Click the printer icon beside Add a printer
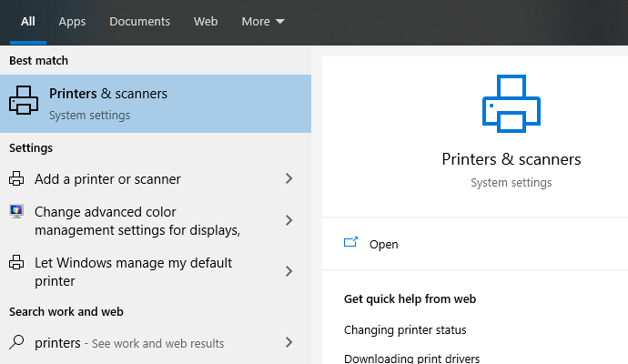Screen dimensions: 628x364 point(16,178)
